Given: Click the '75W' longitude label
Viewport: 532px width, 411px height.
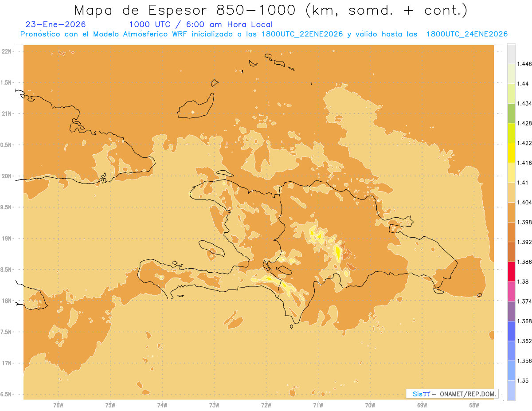Looking at the screenshot, I should tap(110, 405).
